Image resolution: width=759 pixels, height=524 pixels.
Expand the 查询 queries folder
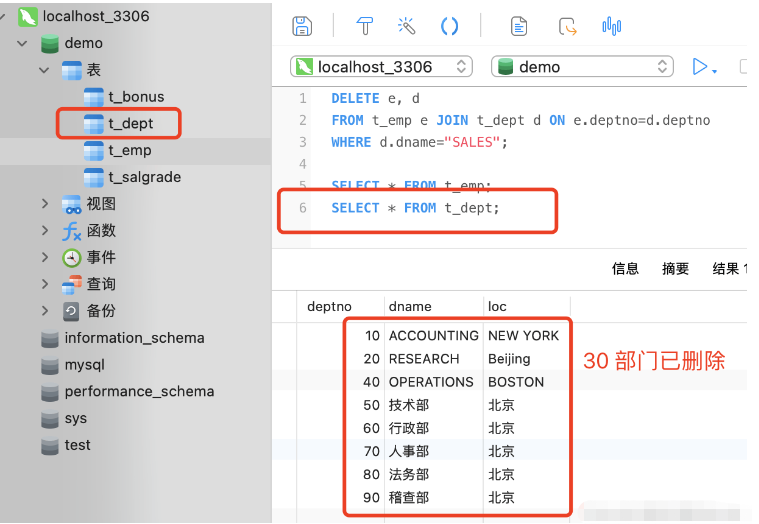[x=45, y=284]
